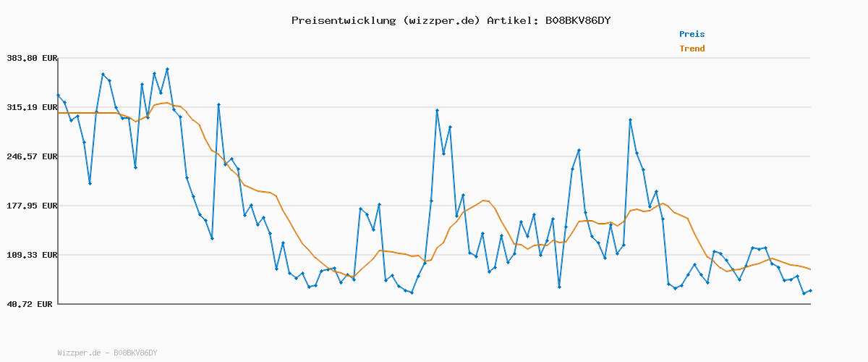Select the 40.72 EUR axis label

click(x=31, y=304)
